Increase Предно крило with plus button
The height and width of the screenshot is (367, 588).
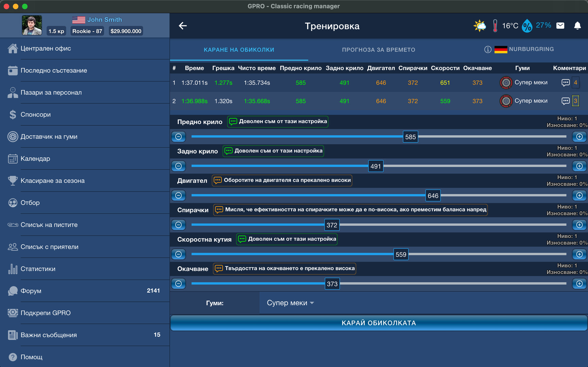tap(580, 137)
